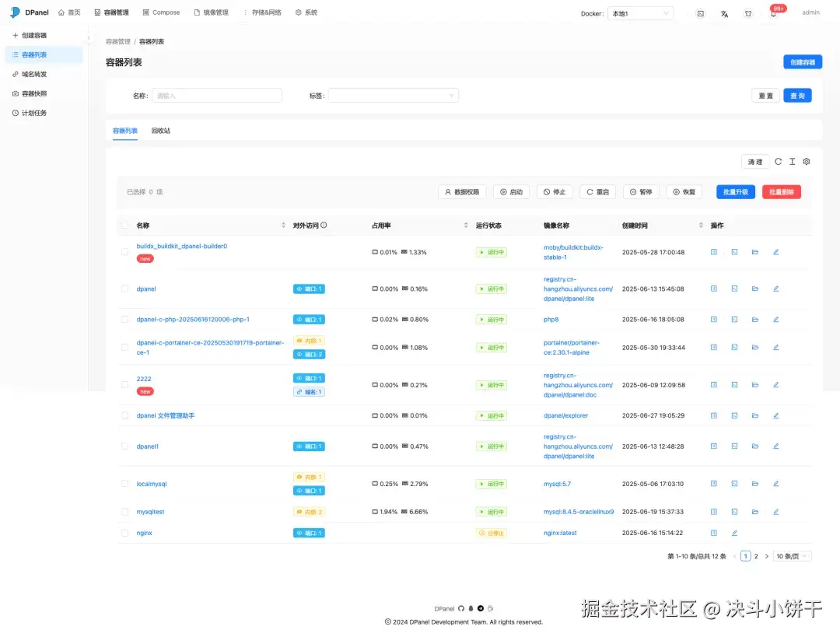
Task: Click the 批量升级 button
Action: (x=736, y=192)
